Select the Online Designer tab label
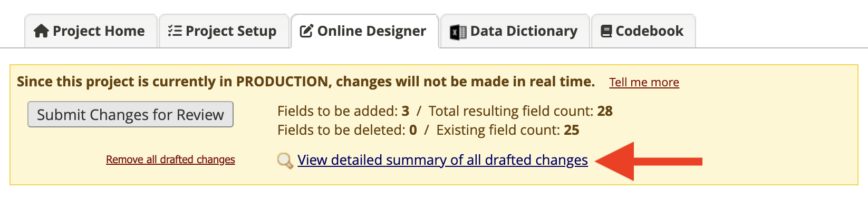Image resolution: width=868 pixels, height=199 pixels. pyautogui.click(x=372, y=31)
